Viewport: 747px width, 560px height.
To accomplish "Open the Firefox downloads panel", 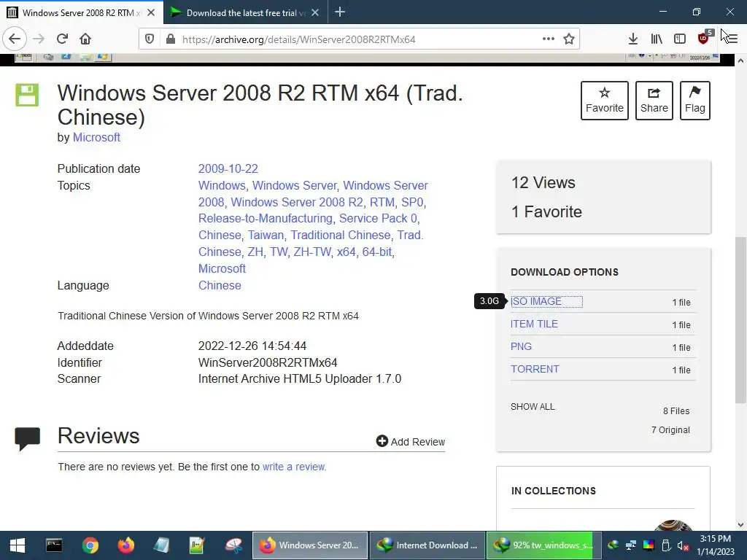I will 633,39.
